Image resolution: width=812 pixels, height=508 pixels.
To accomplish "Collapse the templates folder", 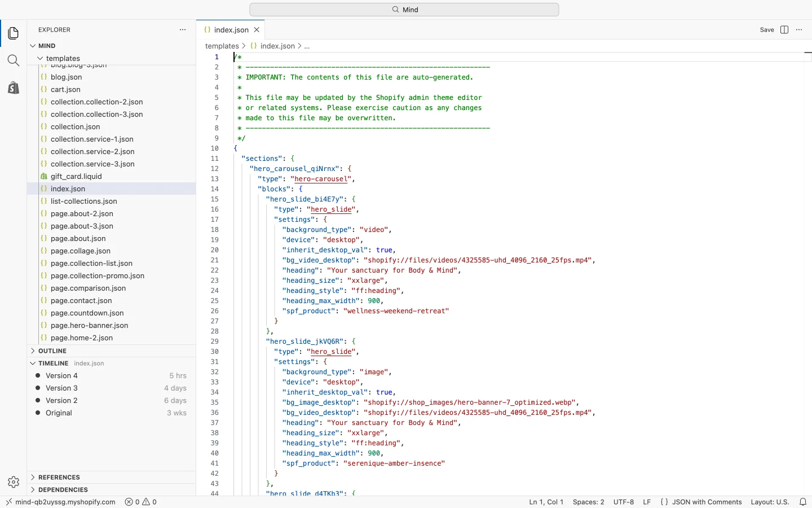I will point(112,58).
